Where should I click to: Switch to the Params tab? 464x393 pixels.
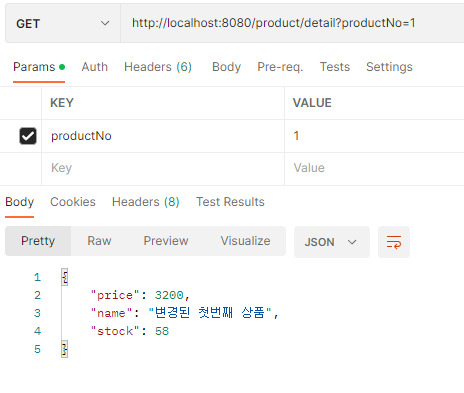click(x=39, y=67)
